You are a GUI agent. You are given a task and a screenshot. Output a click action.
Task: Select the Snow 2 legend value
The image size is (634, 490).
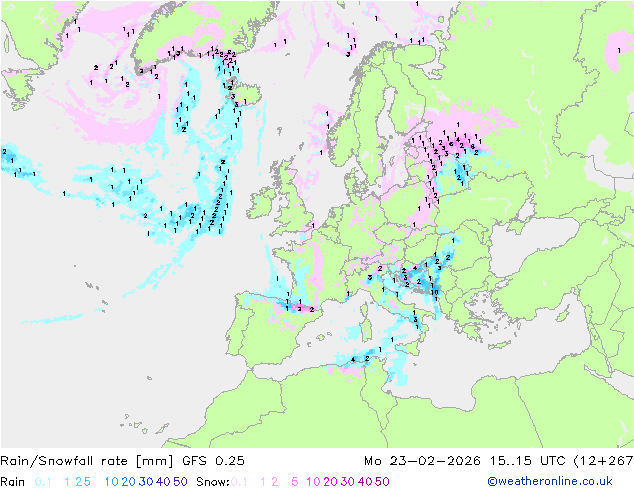[x=275, y=482]
